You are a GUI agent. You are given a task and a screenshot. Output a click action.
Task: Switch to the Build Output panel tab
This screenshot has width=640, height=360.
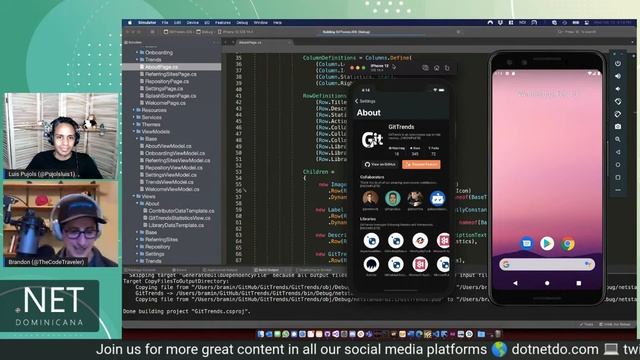[x=266, y=270]
